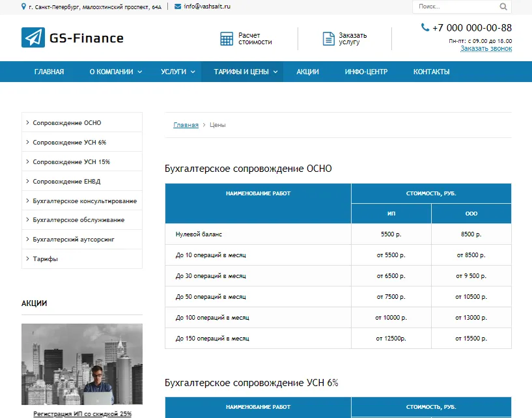
Task: Click the search magnifier icon
Action: [x=503, y=6]
